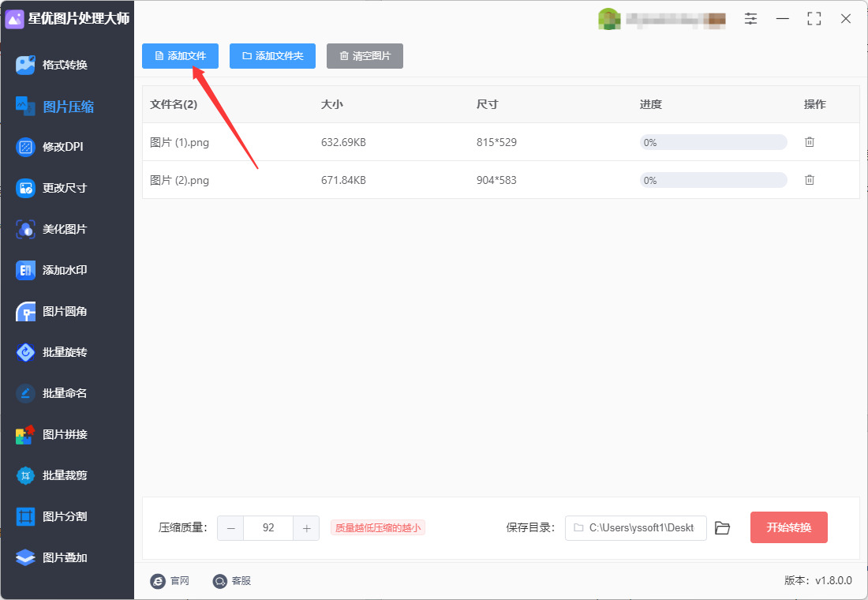Click the user avatar picture
The width and height of the screenshot is (868, 600).
click(609, 19)
